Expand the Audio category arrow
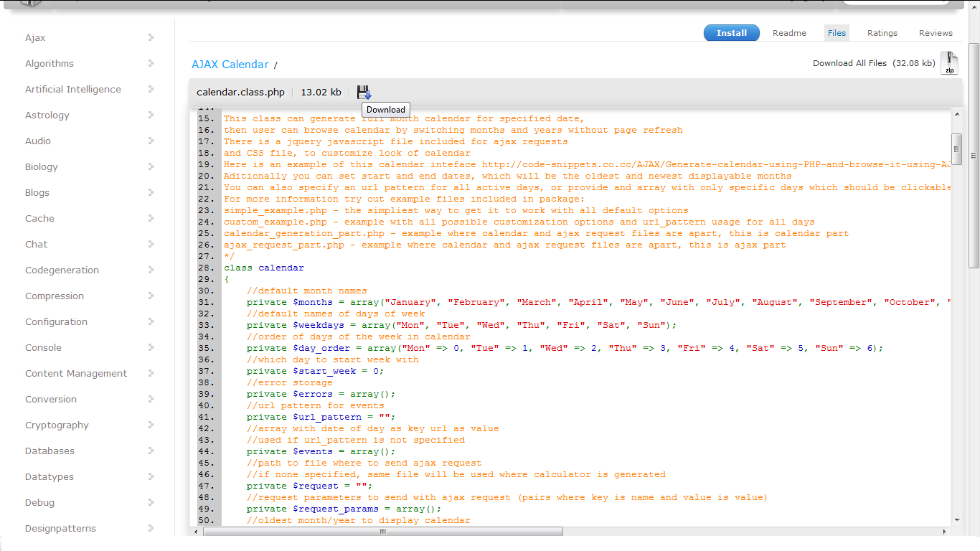Image resolution: width=980 pixels, height=551 pixels. (151, 141)
